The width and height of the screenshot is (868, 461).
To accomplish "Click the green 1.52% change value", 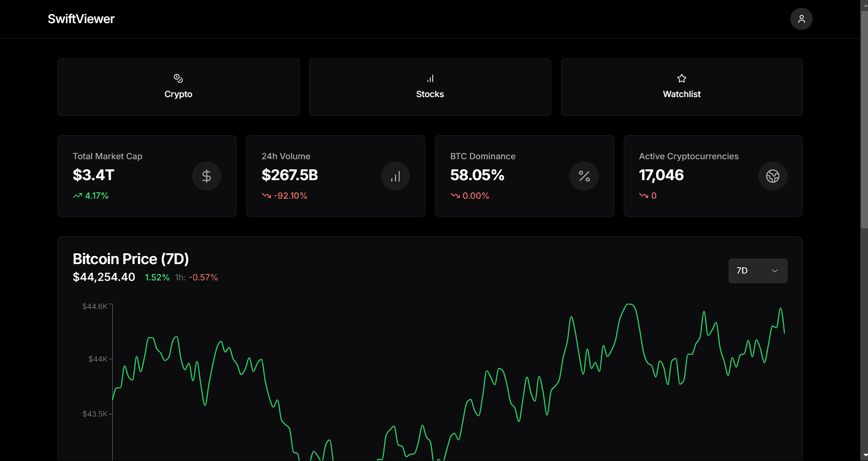I will 157,277.
